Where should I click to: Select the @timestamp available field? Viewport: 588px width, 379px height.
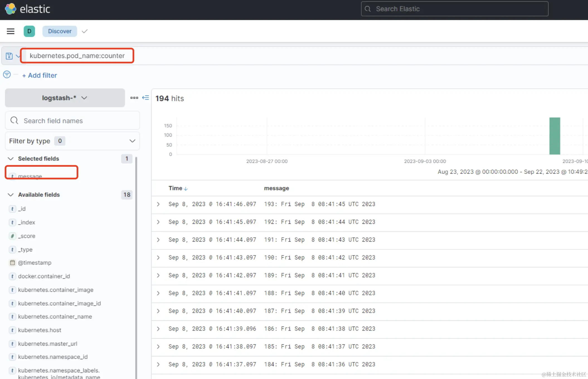(35, 263)
